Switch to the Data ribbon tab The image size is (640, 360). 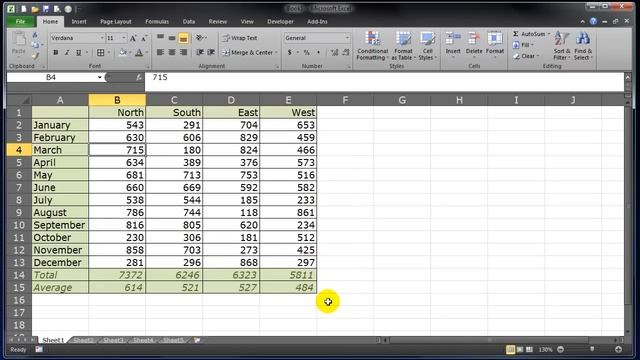tap(189, 21)
